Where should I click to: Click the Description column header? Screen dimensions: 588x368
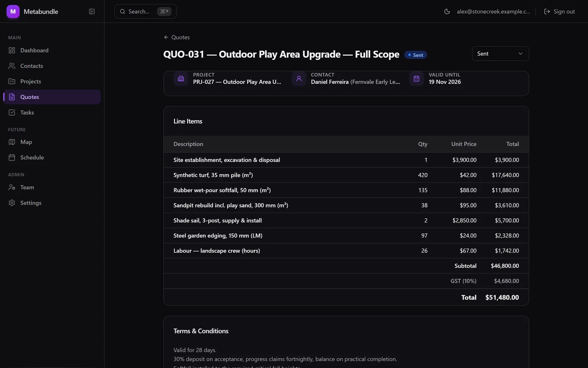click(188, 144)
